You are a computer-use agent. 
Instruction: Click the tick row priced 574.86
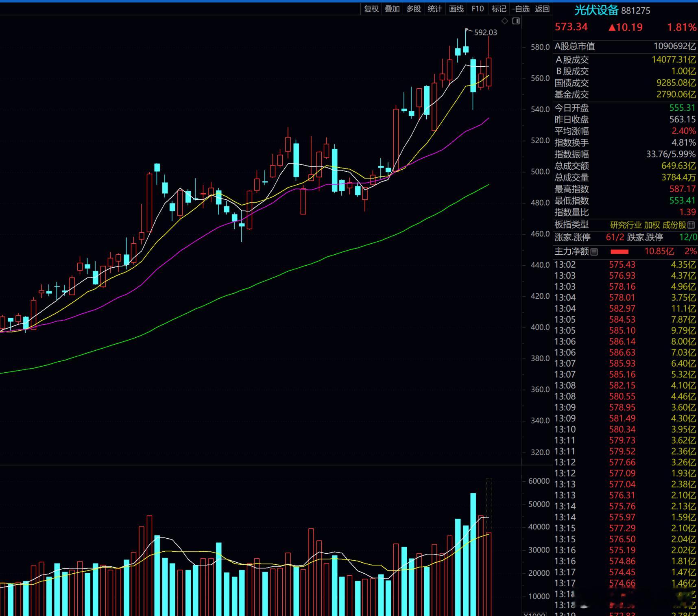coord(625,561)
